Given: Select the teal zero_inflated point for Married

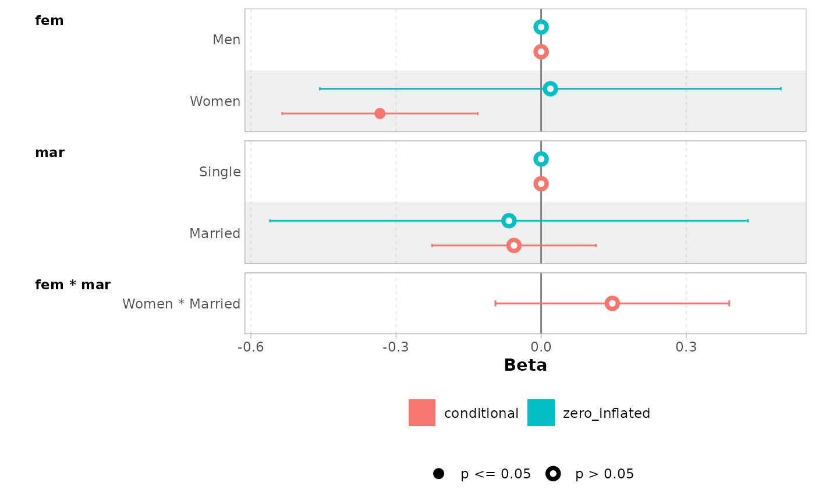Looking at the screenshot, I should pyautogui.click(x=509, y=221).
